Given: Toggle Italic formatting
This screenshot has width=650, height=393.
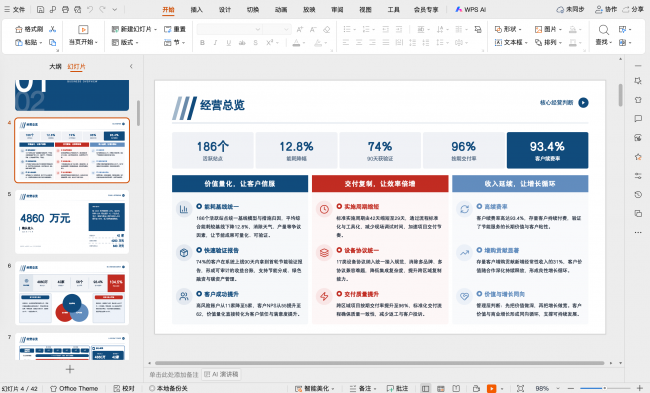Looking at the screenshot, I should (x=215, y=43).
